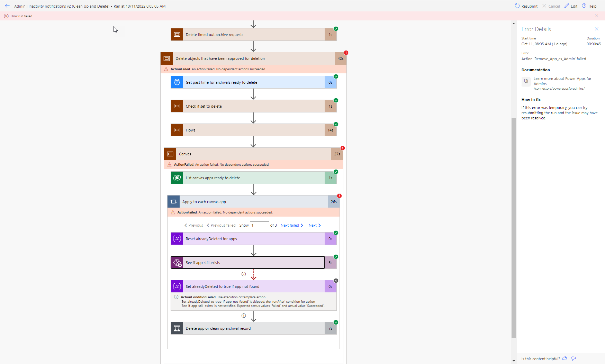Select Edit in the top toolbar
Screen dimensions: 605x364
pyautogui.click(x=571, y=6)
